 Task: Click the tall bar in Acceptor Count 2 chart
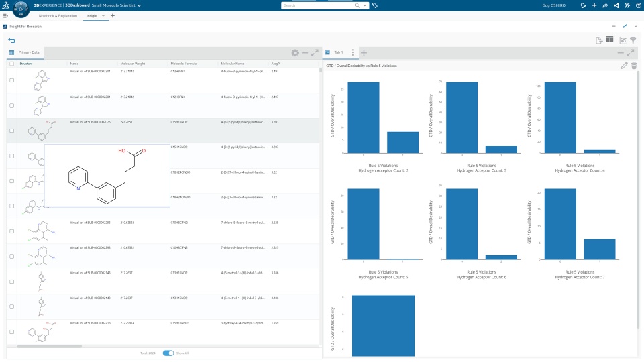[x=364, y=117]
